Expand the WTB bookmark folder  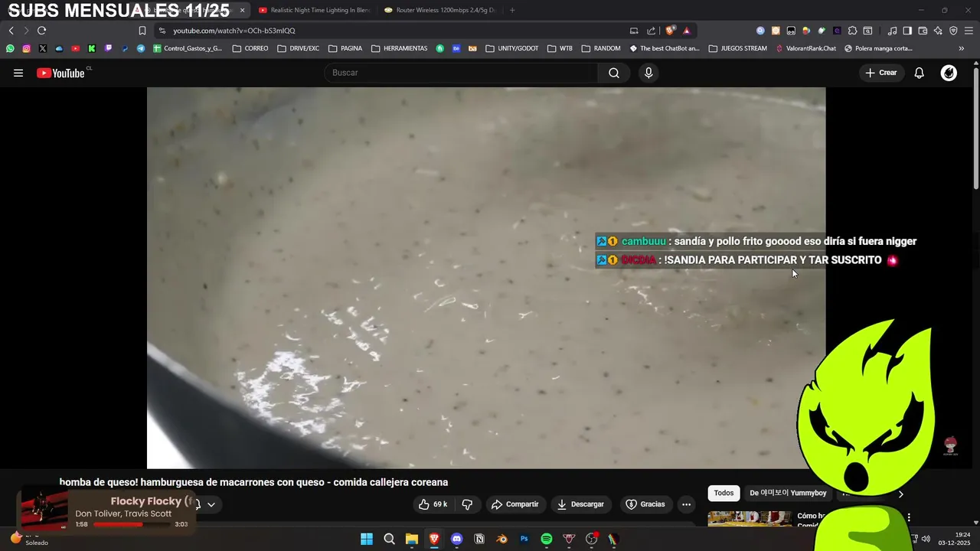[x=560, y=48]
